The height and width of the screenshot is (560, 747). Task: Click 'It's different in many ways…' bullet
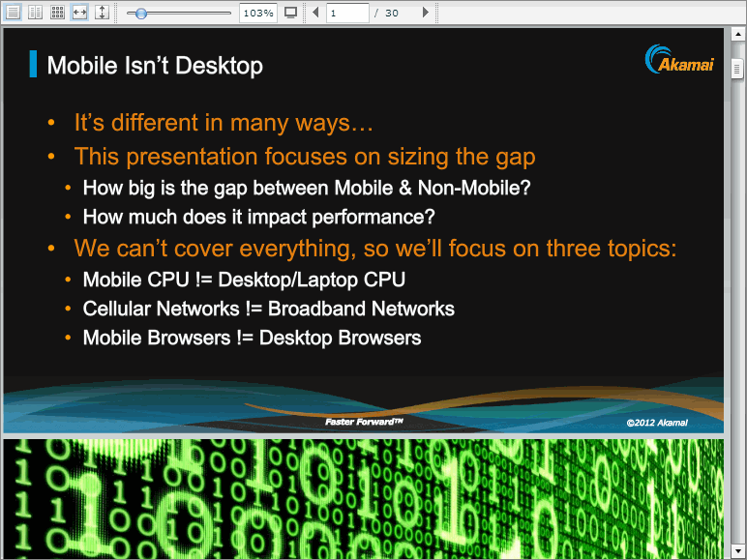224,123
